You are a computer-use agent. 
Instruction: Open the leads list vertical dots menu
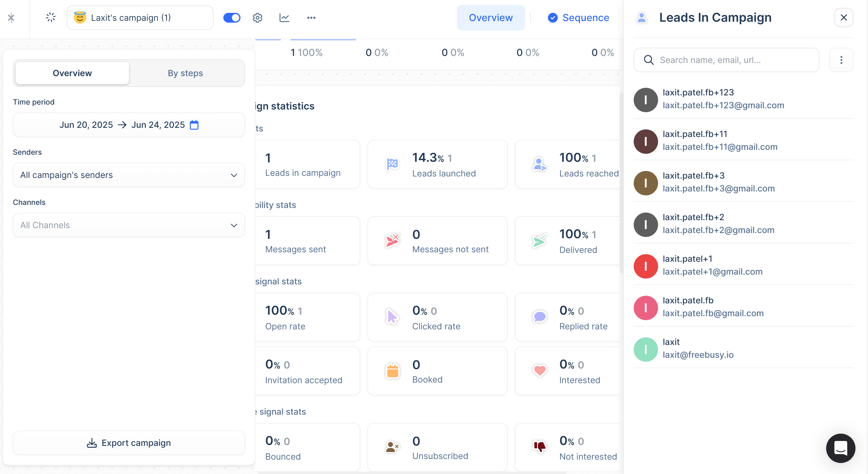point(841,60)
